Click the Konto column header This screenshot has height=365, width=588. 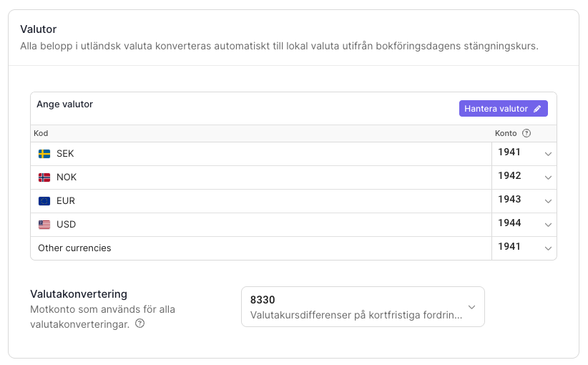[x=506, y=133]
